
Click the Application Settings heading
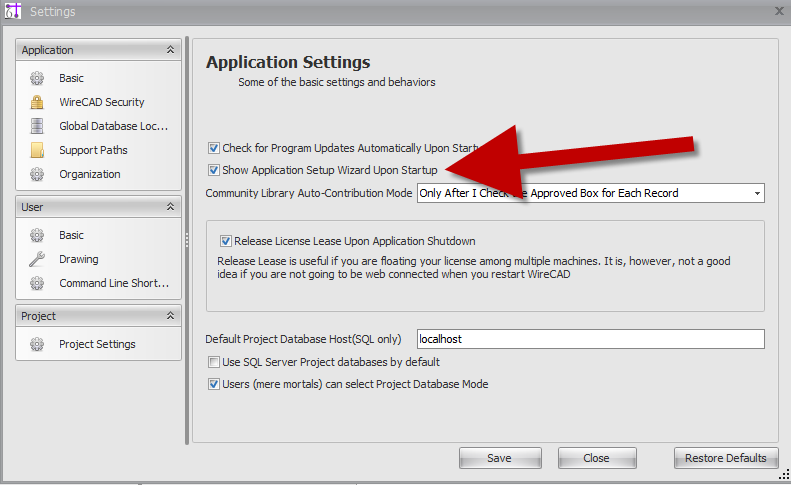tap(288, 62)
